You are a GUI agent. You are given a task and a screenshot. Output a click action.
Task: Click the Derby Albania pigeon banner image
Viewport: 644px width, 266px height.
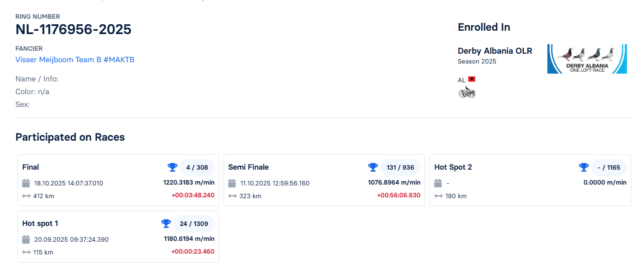point(587,59)
